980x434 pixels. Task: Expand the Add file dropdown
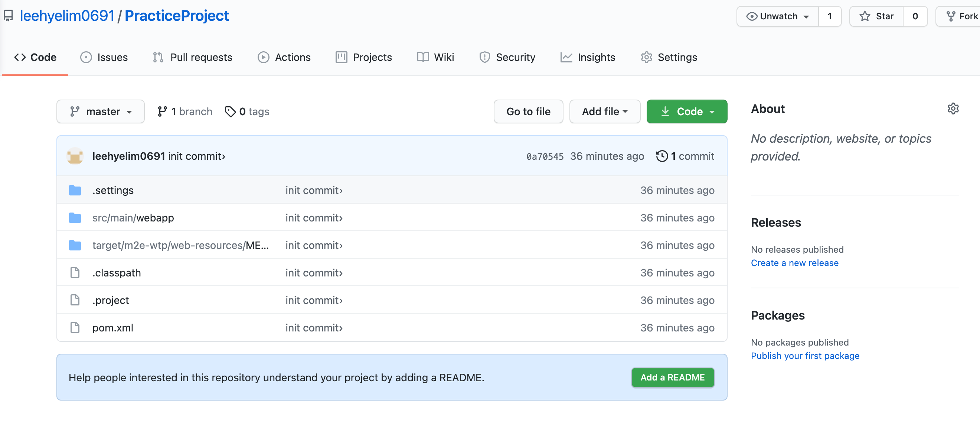tap(604, 111)
